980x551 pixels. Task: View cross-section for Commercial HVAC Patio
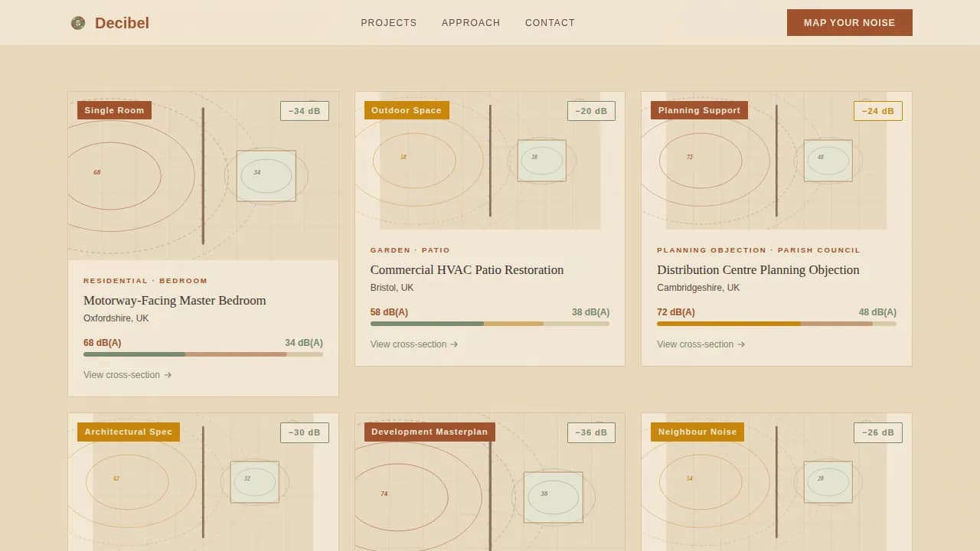pyautogui.click(x=414, y=344)
